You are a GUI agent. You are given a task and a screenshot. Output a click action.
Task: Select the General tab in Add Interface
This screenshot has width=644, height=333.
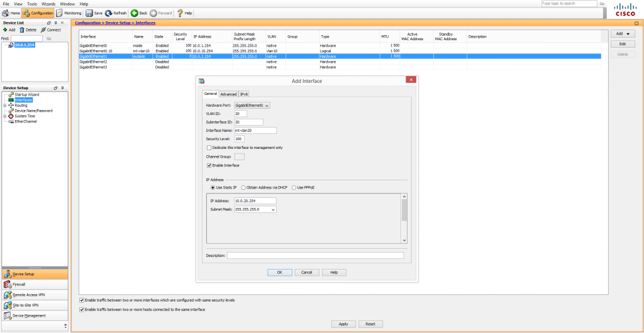[211, 94]
